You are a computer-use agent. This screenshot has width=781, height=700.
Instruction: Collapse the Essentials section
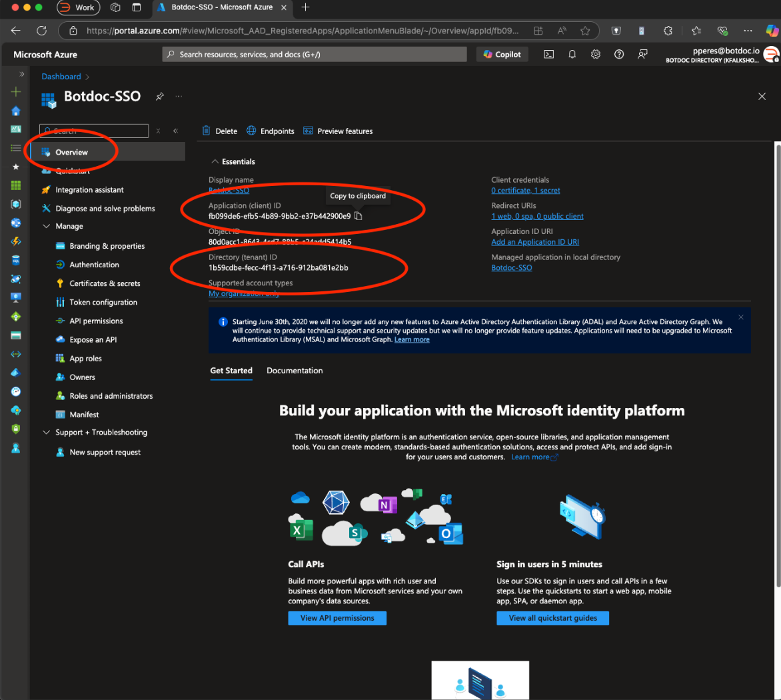click(x=215, y=162)
